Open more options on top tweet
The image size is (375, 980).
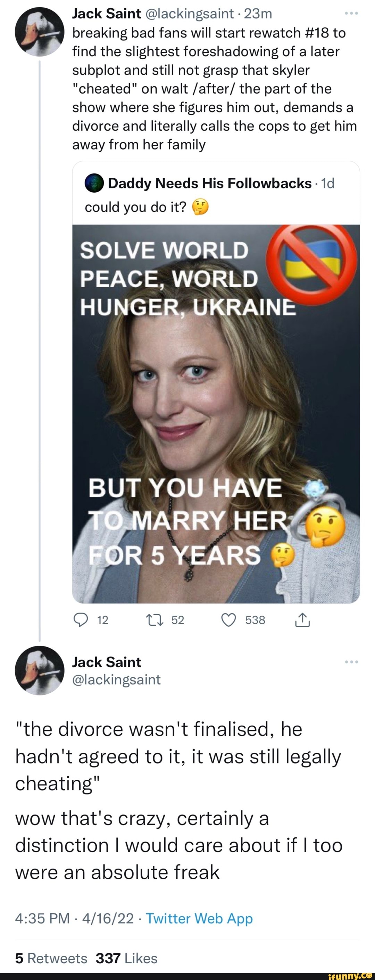(351, 14)
